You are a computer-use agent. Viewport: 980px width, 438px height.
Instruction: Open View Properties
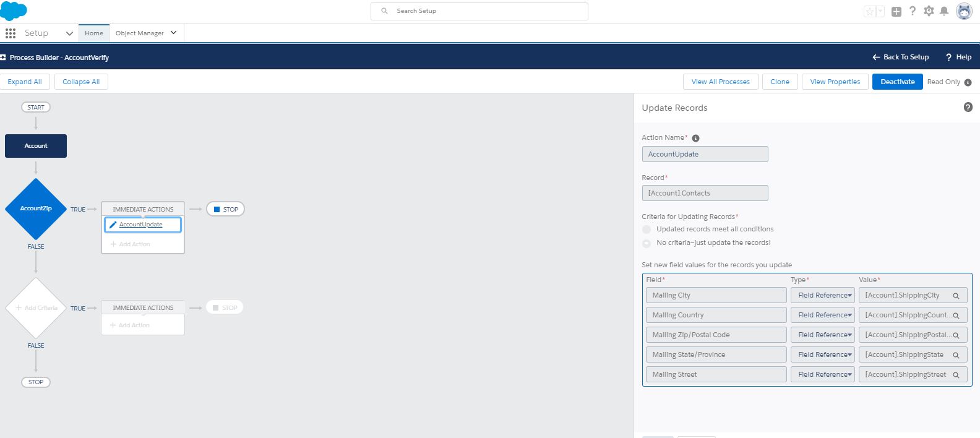pos(835,82)
